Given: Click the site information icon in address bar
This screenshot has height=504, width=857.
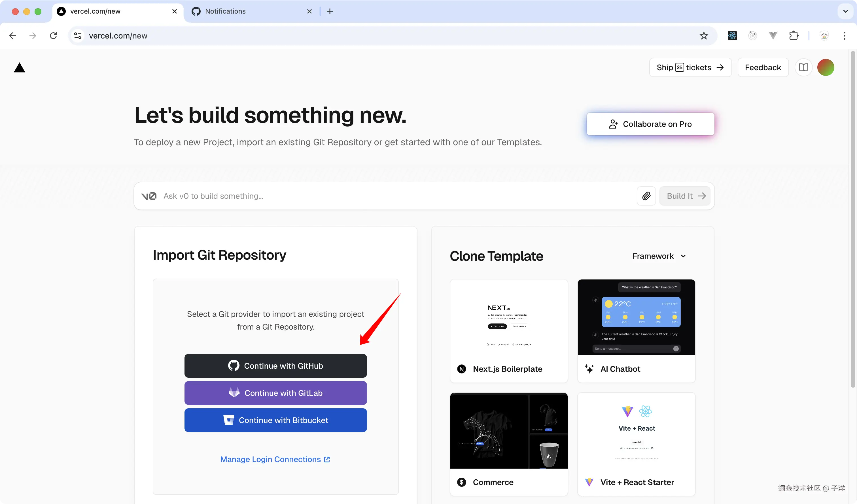Looking at the screenshot, I should click(78, 36).
